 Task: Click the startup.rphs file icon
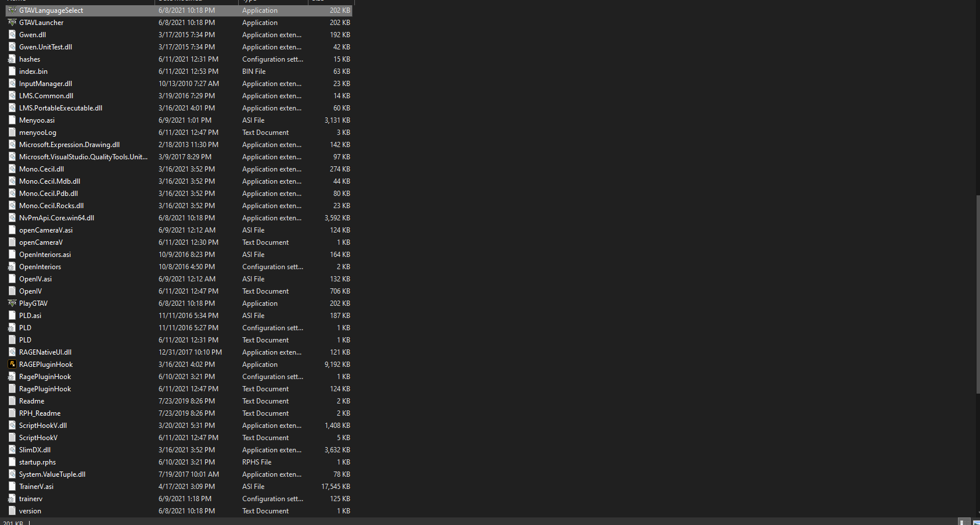(x=12, y=462)
